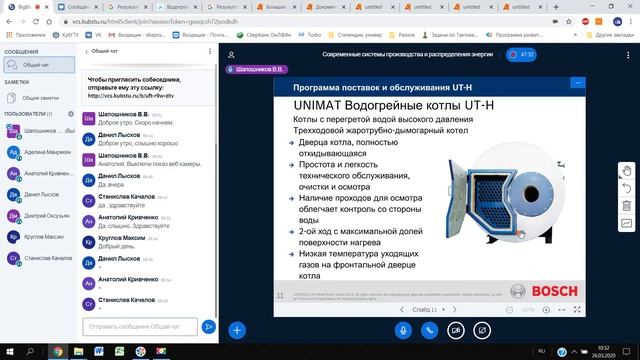Open Chrome menu three dots
640x360 pixels.
coord(631,22)
